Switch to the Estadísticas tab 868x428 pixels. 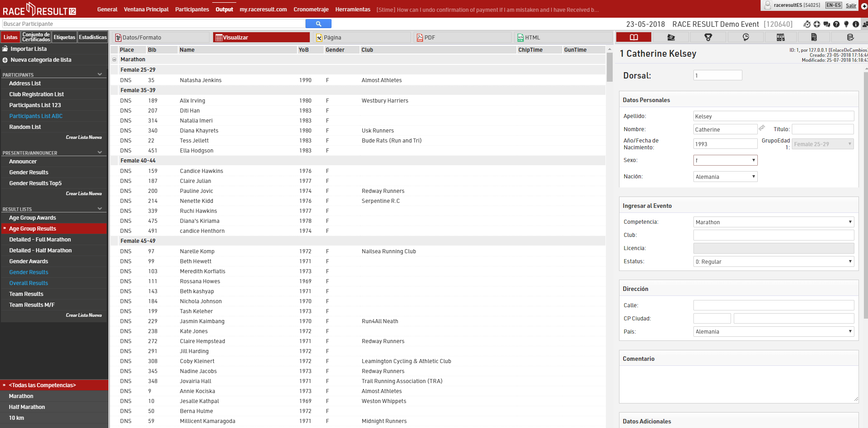93,37
